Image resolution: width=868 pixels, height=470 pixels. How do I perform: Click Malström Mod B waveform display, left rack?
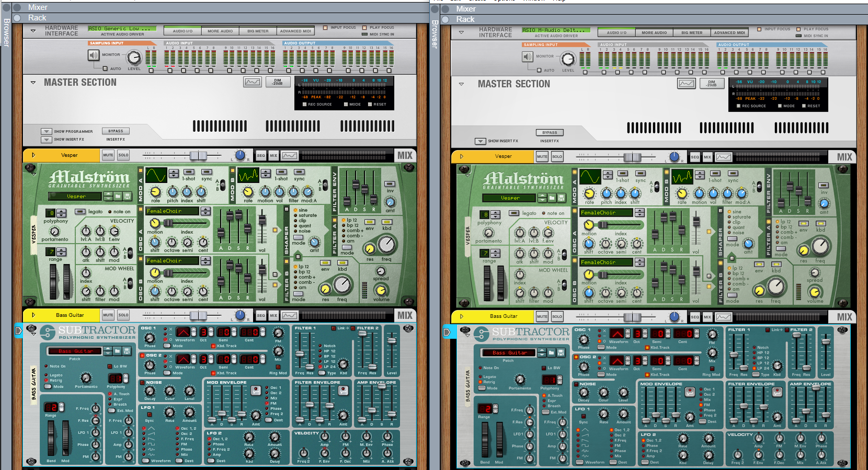pos(248,175)
